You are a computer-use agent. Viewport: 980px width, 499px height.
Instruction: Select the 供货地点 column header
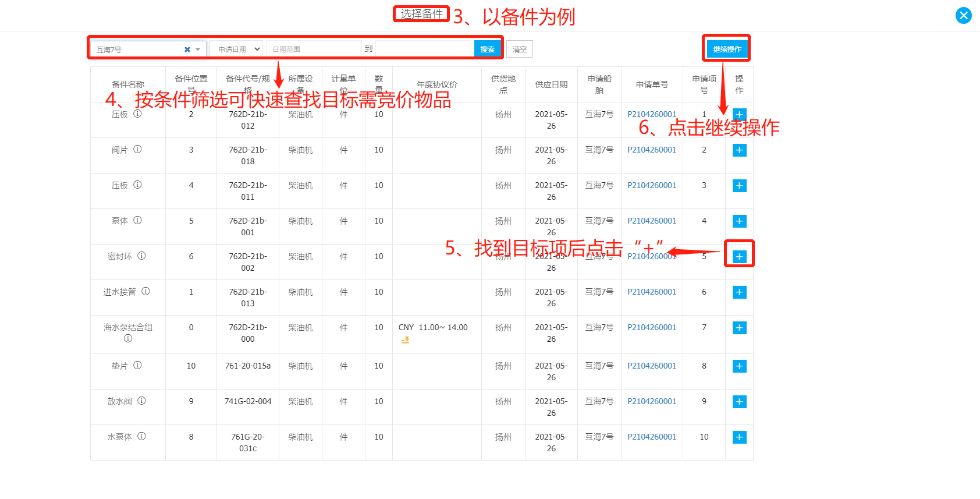tap(503, 84)
